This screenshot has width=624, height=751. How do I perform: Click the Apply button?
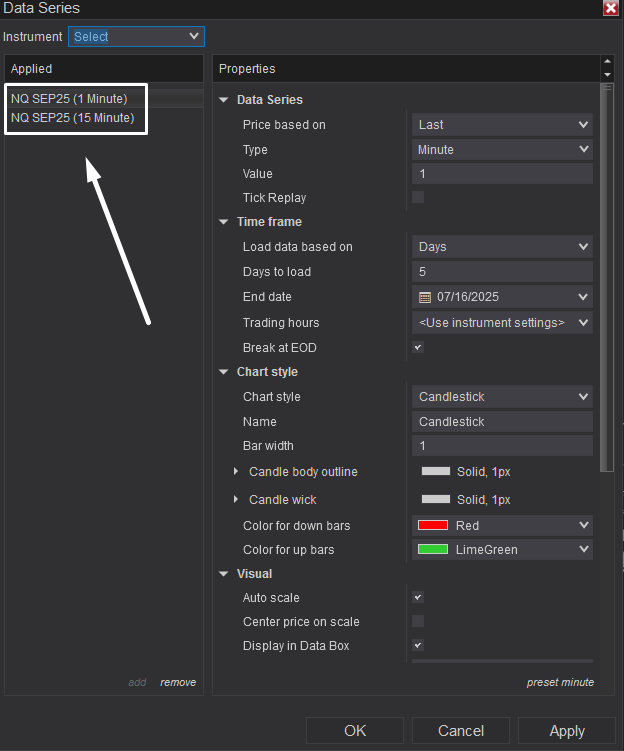(x=567, y=731)
